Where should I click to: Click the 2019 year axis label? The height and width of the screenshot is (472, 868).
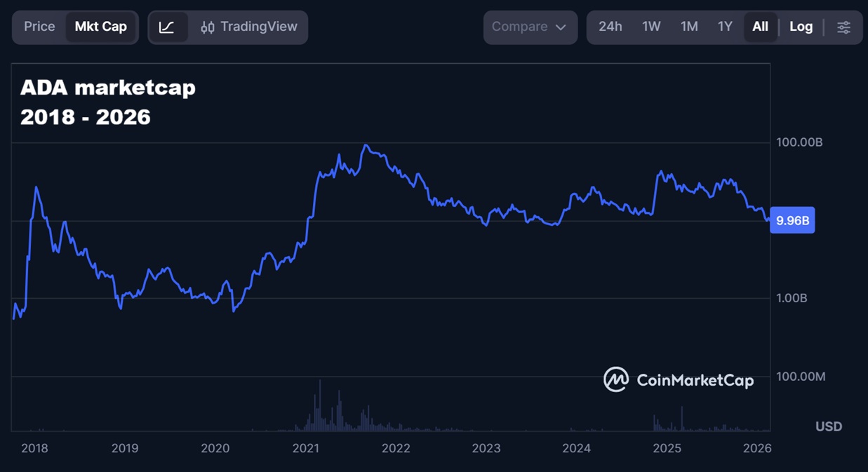click(125, 448)
